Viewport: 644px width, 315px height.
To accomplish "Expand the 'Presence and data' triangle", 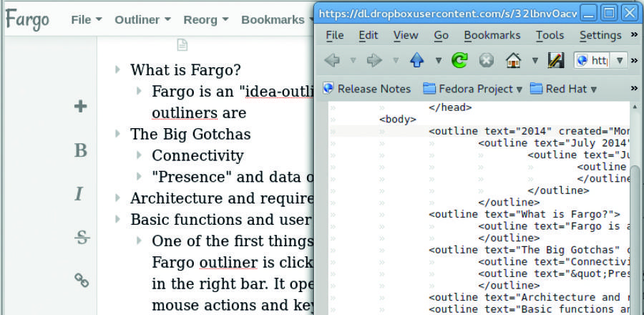I will click(x=140, y=176).
